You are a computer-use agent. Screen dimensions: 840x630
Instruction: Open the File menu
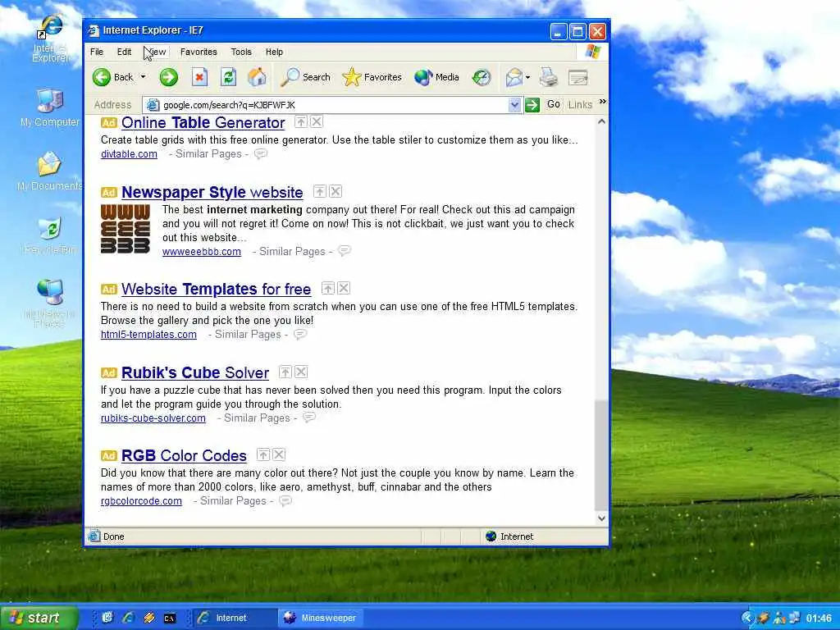(97, 52)
